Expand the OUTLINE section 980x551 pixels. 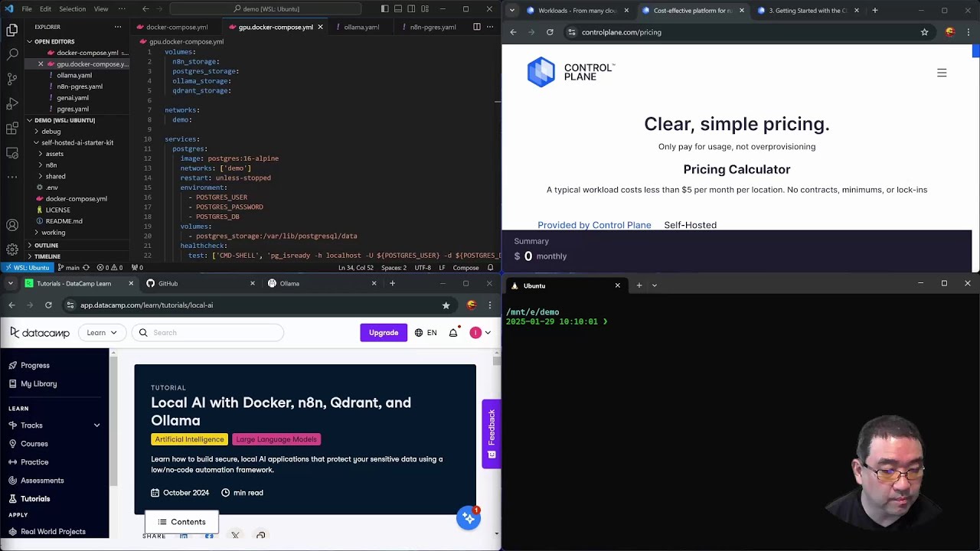46,246
